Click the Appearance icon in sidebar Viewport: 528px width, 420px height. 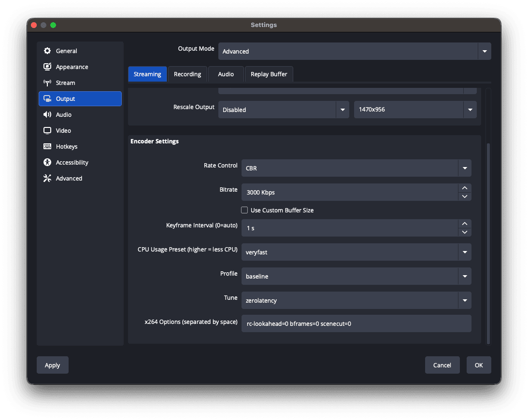[x=47, y=67]
